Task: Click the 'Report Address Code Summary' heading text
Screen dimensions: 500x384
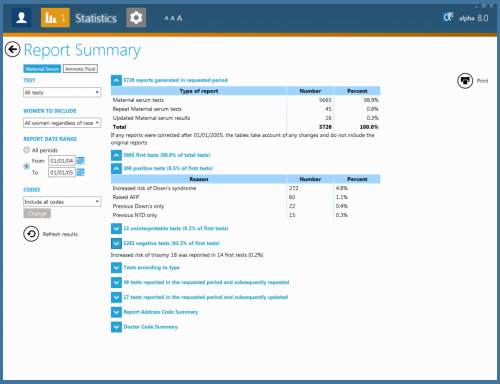Action: tap(161, 312)
